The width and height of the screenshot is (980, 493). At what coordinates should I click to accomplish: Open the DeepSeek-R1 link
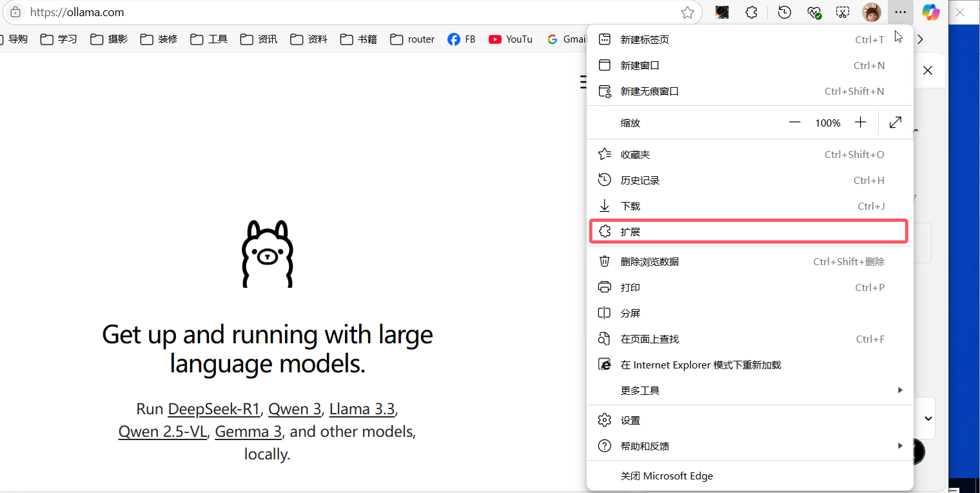213,409
